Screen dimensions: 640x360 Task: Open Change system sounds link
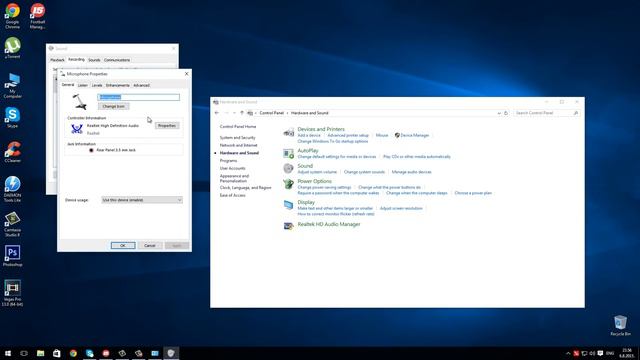(364, 172)
